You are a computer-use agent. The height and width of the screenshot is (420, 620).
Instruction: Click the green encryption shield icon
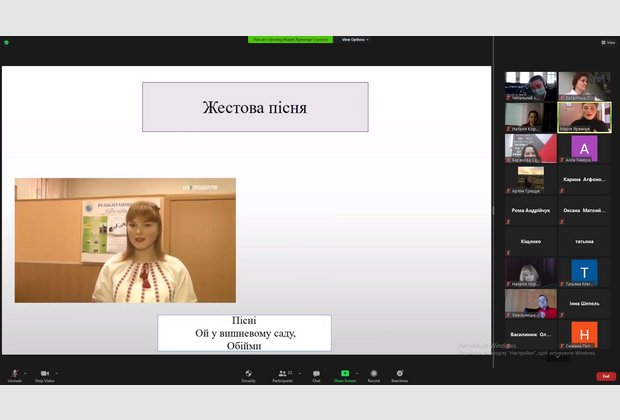[x=7, y=43]
